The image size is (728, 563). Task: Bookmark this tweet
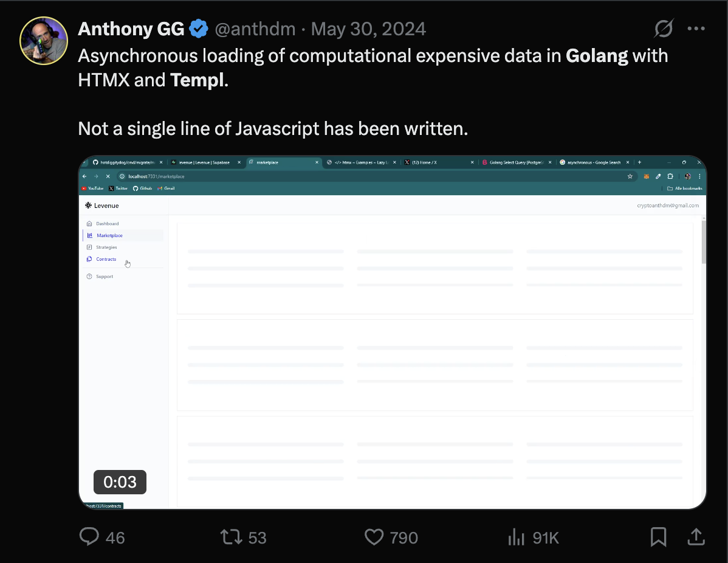(658, 537)
